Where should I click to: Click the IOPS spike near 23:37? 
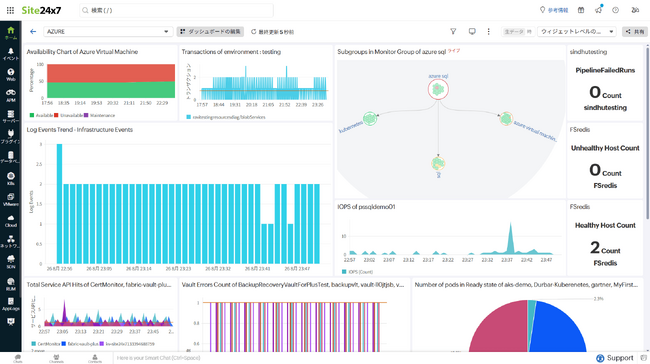pos(510,238)
